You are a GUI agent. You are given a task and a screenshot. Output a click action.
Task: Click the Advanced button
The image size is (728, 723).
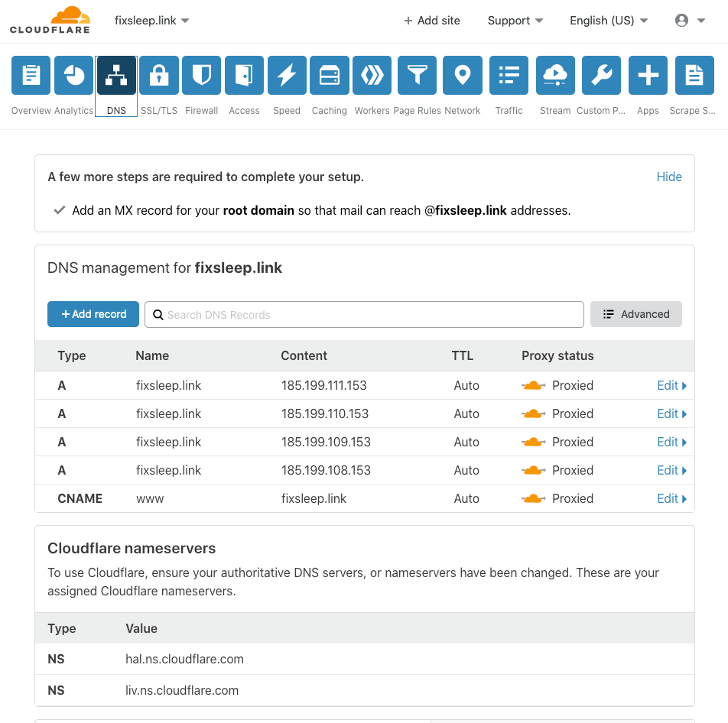coord(636,314)
